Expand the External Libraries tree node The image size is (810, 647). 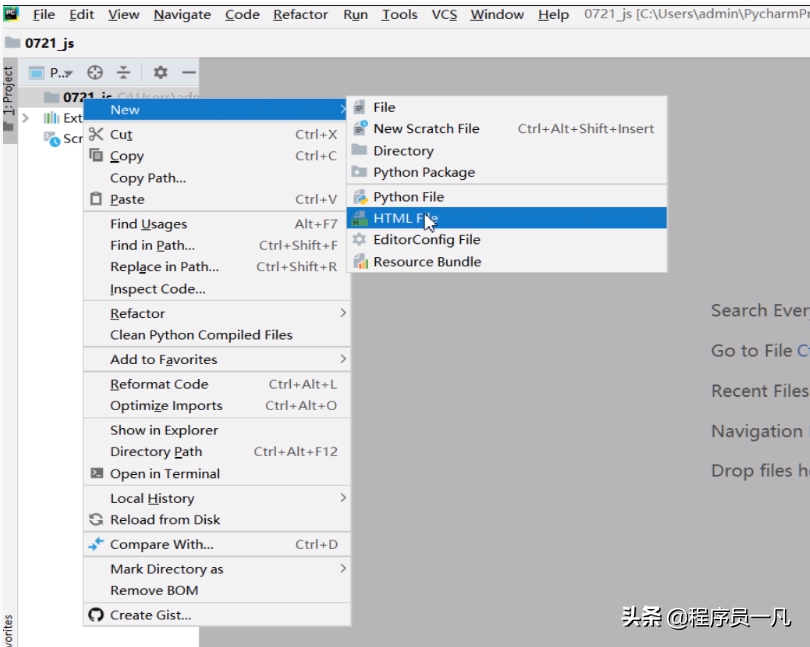(25, 118)
